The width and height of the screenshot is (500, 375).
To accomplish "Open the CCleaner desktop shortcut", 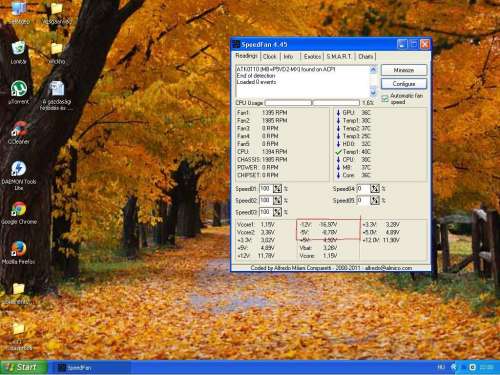I will [19, 132].
